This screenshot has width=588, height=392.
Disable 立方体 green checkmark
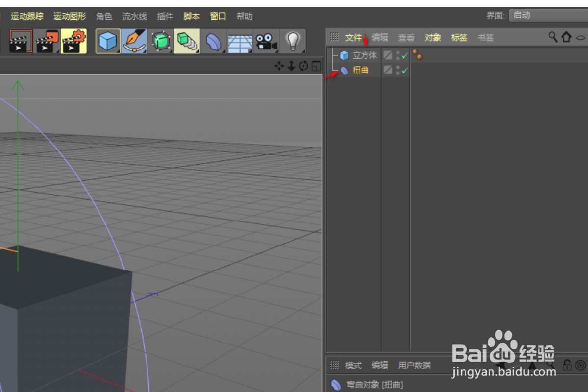(x=405, y=56)
